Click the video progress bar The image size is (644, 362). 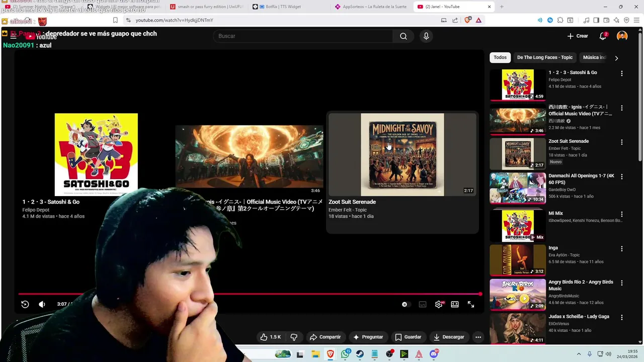(250, 294)
